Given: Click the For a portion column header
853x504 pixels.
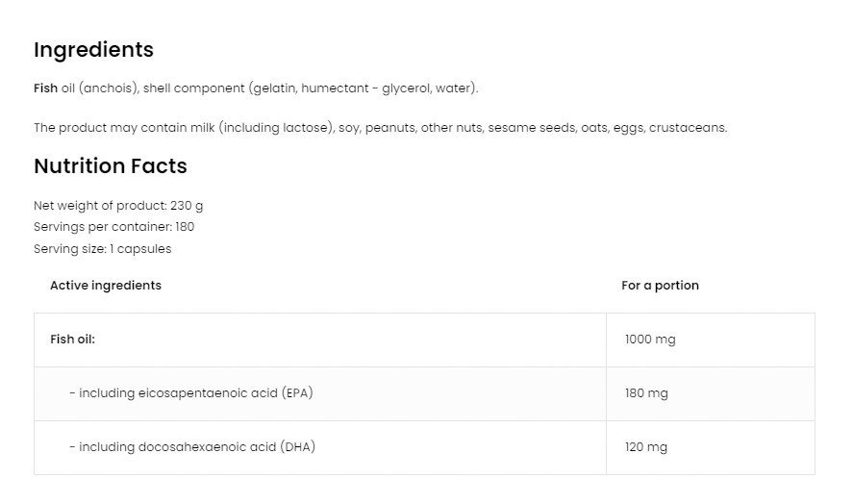Looking at the screenshot, I should point(660,286).
